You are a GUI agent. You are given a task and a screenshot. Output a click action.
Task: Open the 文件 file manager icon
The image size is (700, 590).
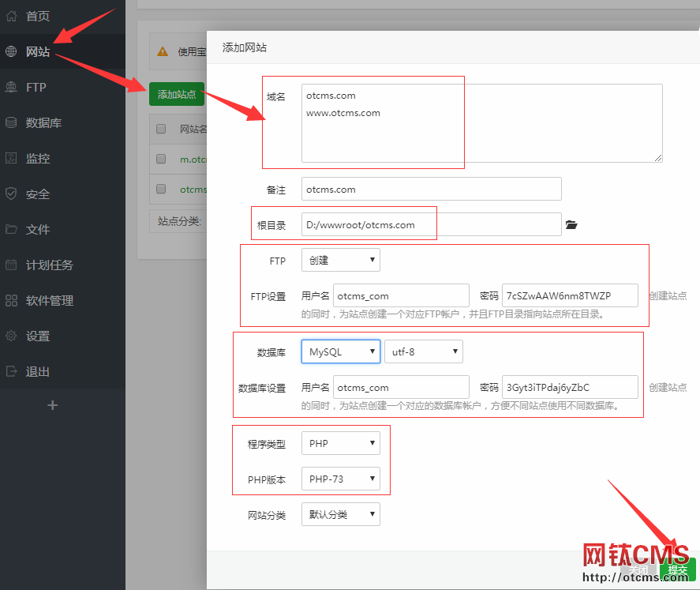pos(12,229)
